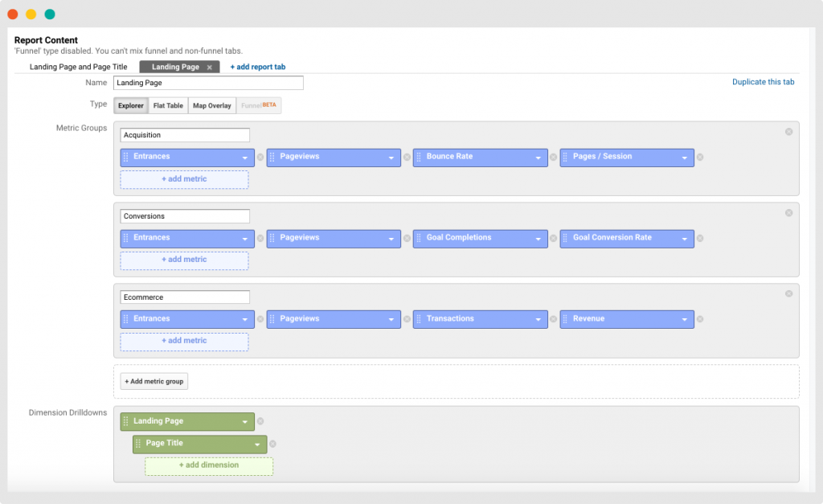
Task: Click the report Name input field
Action: pyautogui.click(x=208, y=83)
